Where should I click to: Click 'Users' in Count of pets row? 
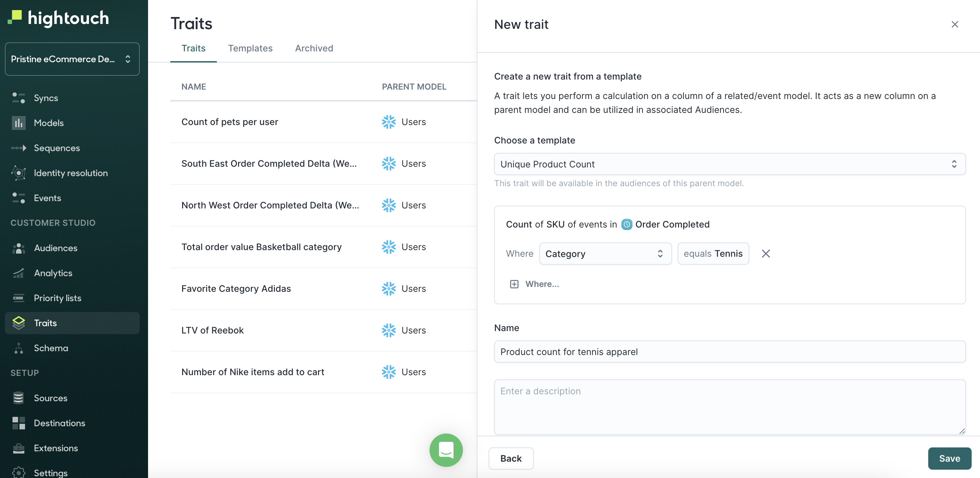click(414, 122)
